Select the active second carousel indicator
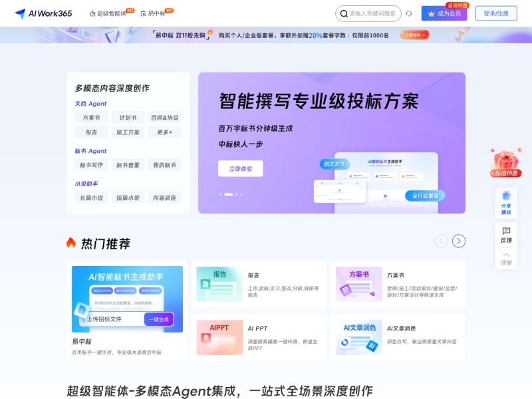 [229, 194]
